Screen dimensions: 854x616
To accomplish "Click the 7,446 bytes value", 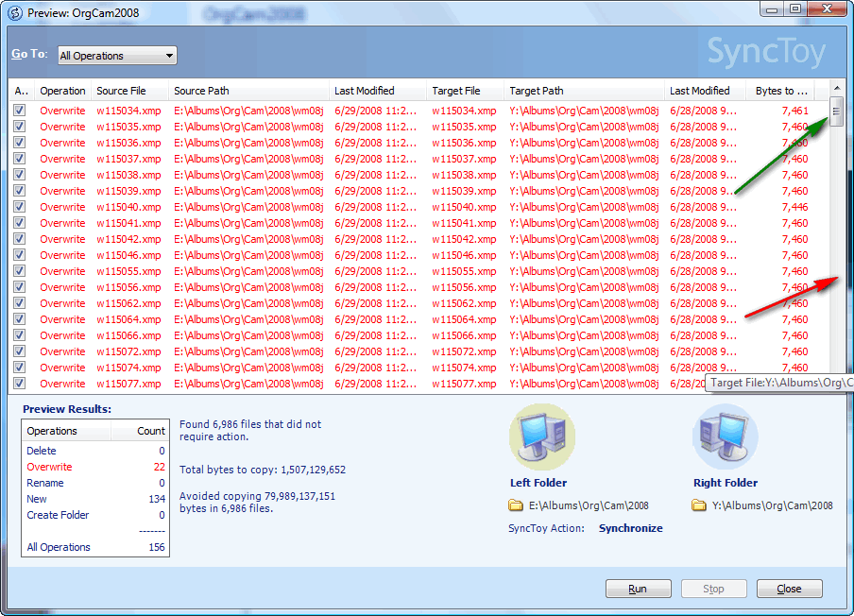I will [795, 207].
